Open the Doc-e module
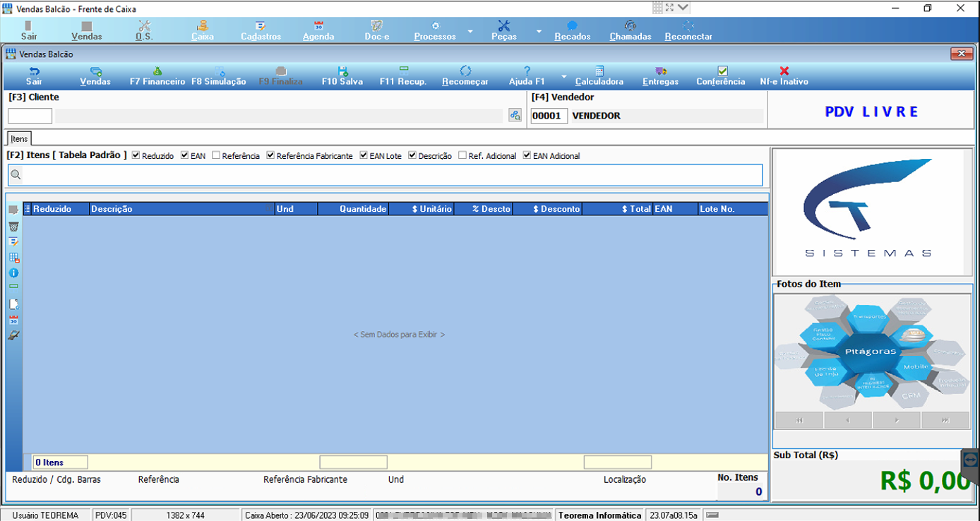The image size is (980, 521). click(377, 30)
